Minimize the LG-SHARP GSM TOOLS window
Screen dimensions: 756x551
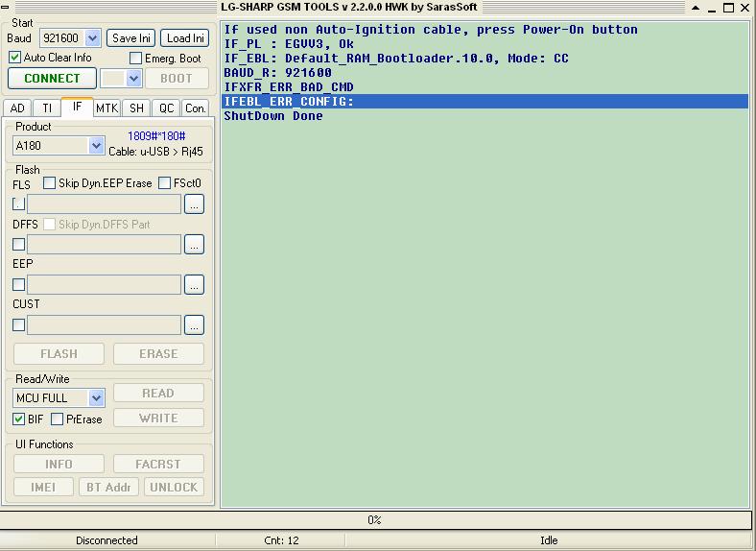click(x=712, y=8)
